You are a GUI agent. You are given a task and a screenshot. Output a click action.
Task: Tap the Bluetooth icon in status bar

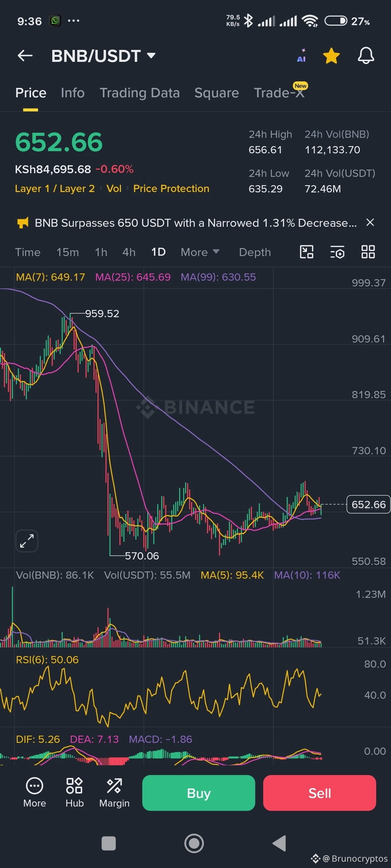click(x=248, y=21)
